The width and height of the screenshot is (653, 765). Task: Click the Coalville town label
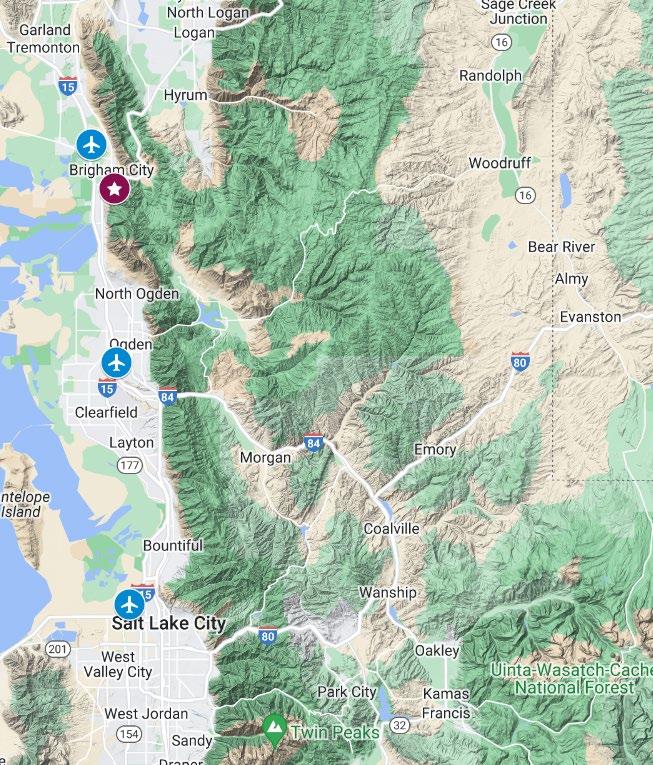click(391, 528)
